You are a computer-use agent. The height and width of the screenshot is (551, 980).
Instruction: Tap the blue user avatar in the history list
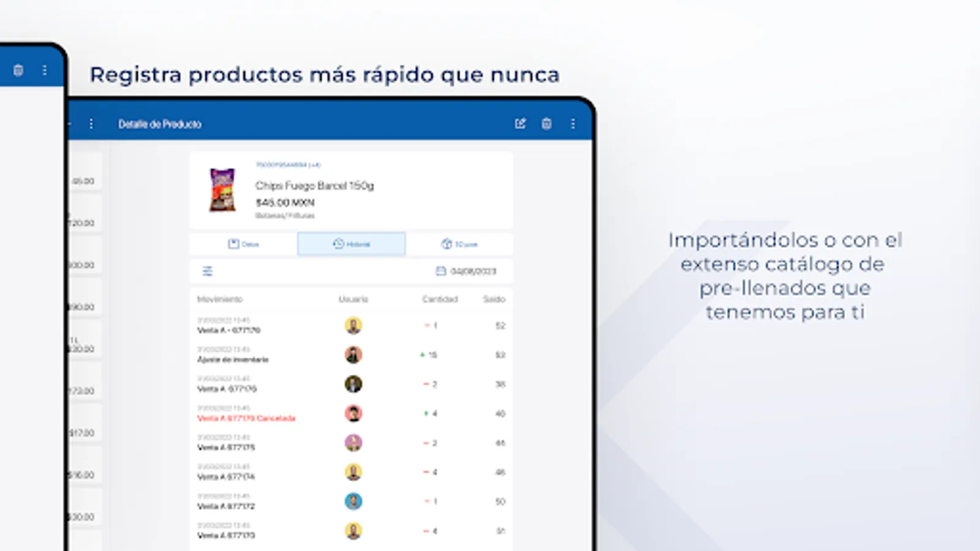pos(353,502)
